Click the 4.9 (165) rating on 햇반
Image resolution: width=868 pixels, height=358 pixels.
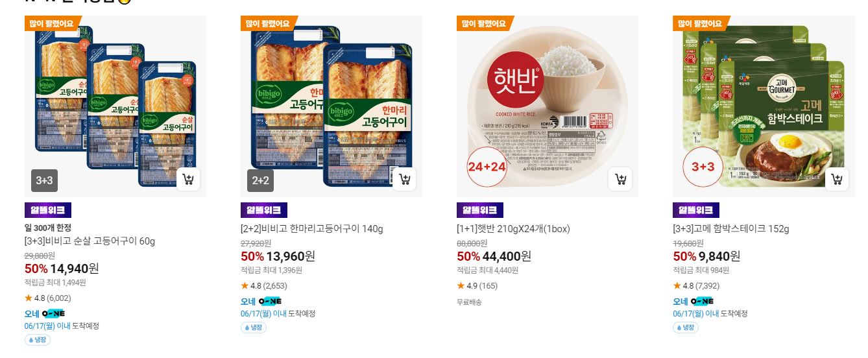point(477,285)
